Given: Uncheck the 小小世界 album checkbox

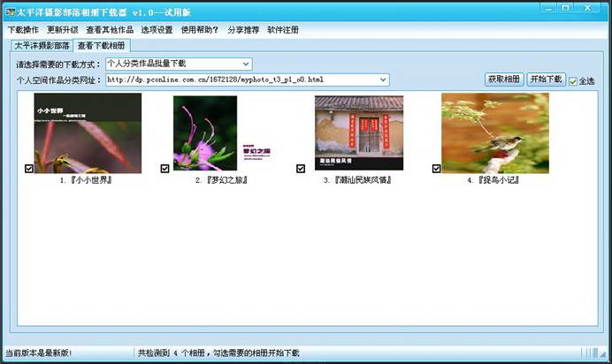Looking at the screenshot, I should coord(30,168).
